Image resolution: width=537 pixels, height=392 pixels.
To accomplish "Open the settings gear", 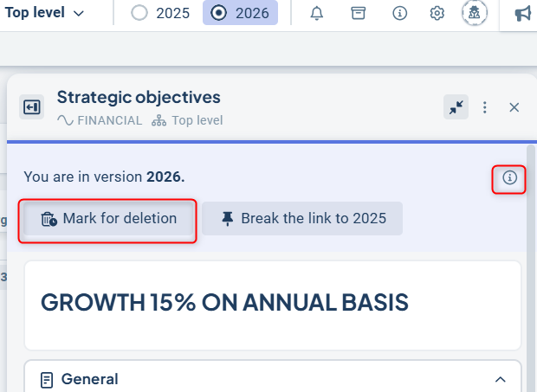I will [437, 13].
